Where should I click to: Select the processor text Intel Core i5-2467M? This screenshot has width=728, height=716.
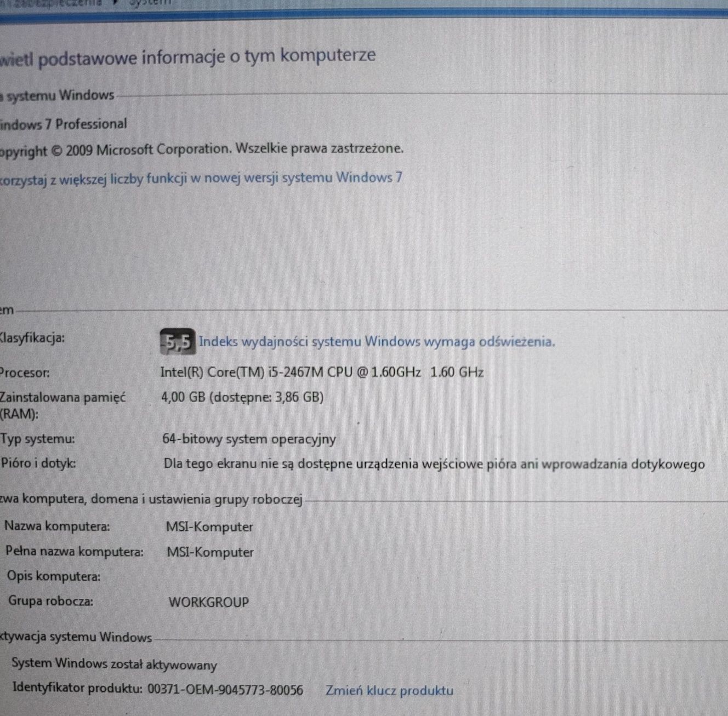(322, 373)
